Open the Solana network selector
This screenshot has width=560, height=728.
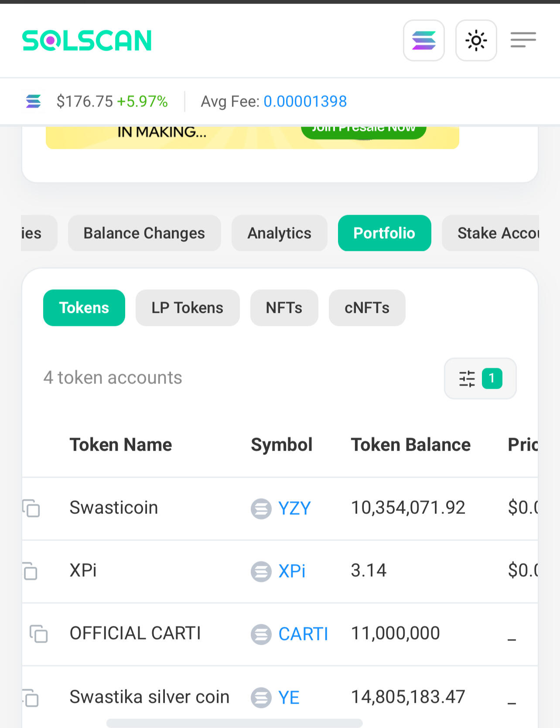[423, 41]
